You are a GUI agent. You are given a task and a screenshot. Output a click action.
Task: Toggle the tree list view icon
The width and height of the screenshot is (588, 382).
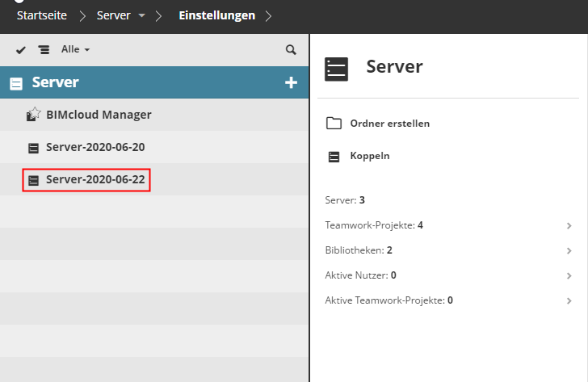44,50
